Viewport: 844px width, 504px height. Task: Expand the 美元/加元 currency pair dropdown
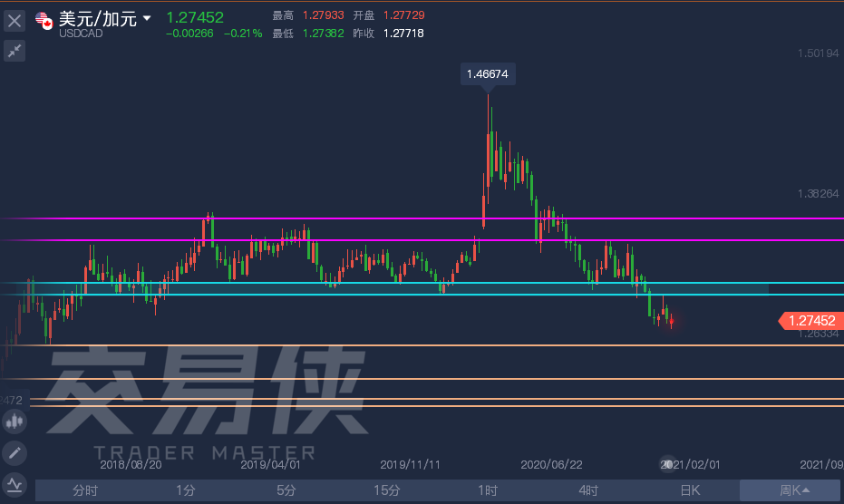148,18
